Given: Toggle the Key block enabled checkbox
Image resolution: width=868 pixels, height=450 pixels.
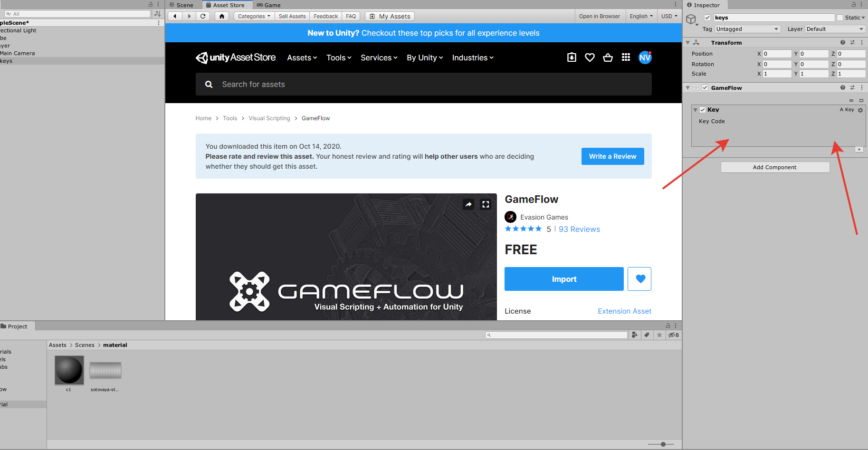Looking at the screenshot, I should (703, 110).
